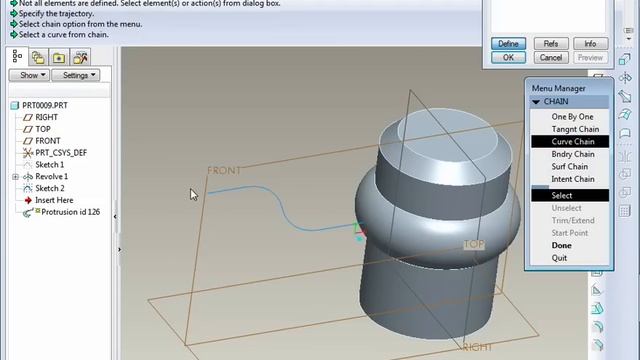Select PRT0009.PRT root in model tree
The width and height of the screenshot is (640, 360).
click(45, 105)
